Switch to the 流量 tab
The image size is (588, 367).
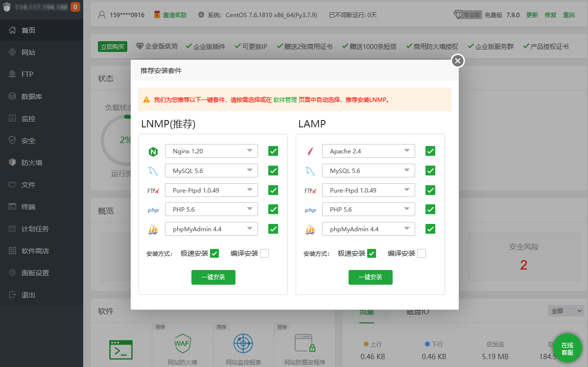tap(367, 312)
